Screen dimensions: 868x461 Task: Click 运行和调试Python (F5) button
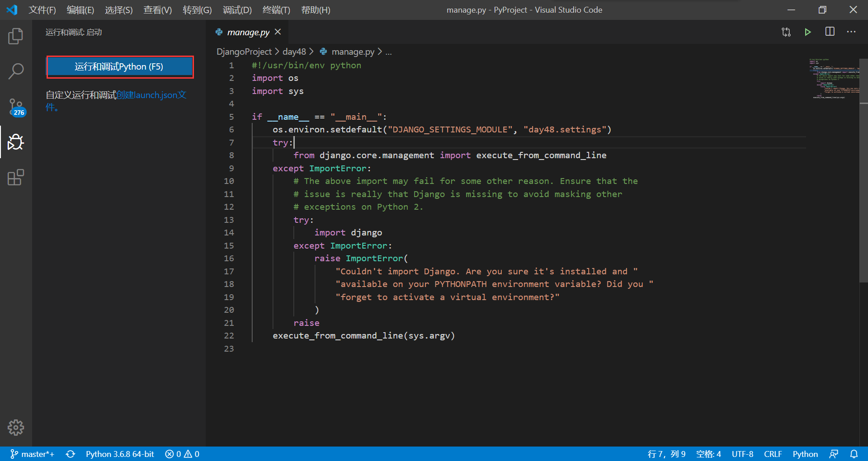(119, 66)
